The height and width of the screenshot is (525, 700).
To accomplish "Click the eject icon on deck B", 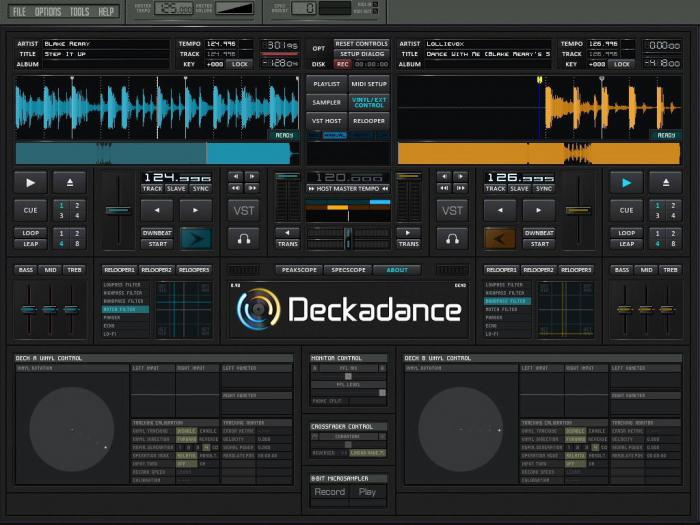I will pos(665,182).
